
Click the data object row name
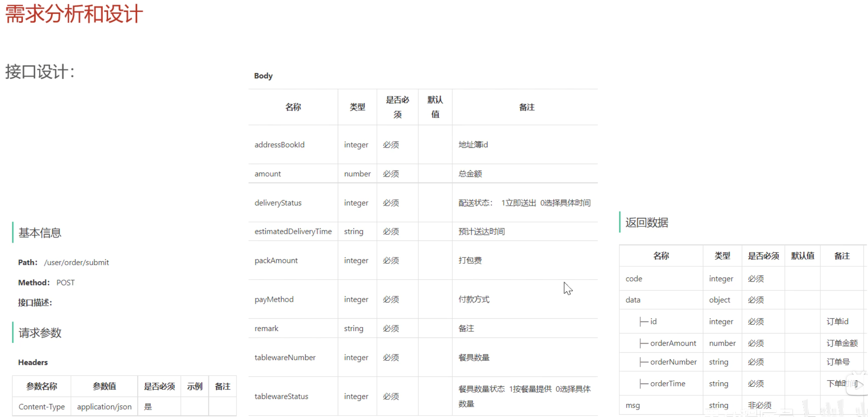pyautogui.click(x=633, y=300)
